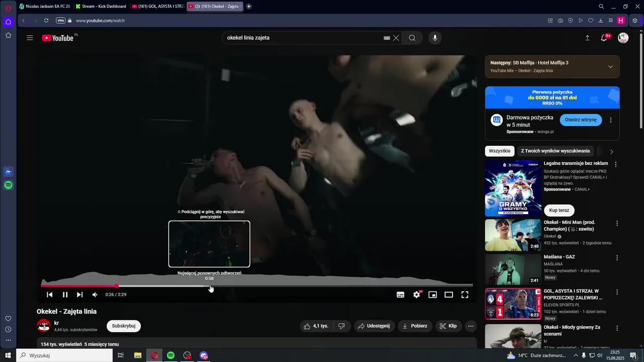
Task: Open more actions three-dot menu below video
Action: [x=471, y=326]
